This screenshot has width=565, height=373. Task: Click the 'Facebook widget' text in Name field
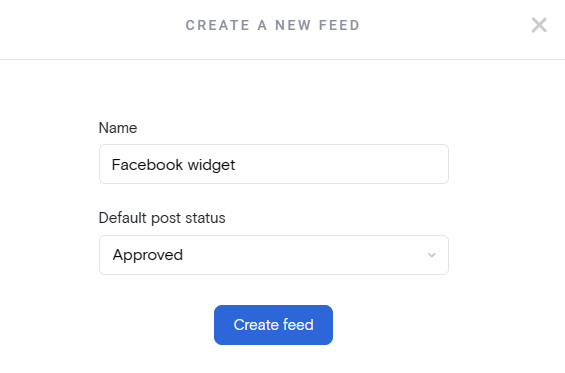173,165
